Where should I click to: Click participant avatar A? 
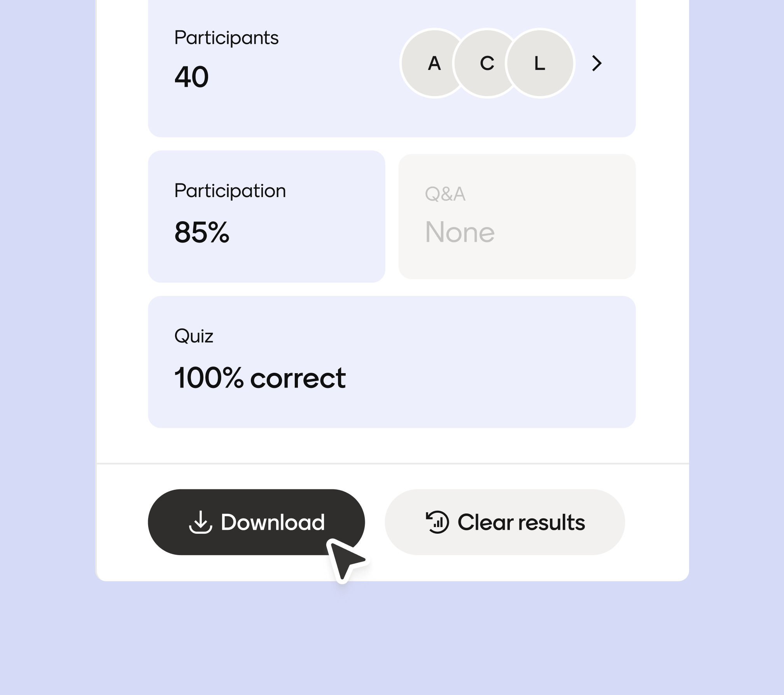[430, 63]
